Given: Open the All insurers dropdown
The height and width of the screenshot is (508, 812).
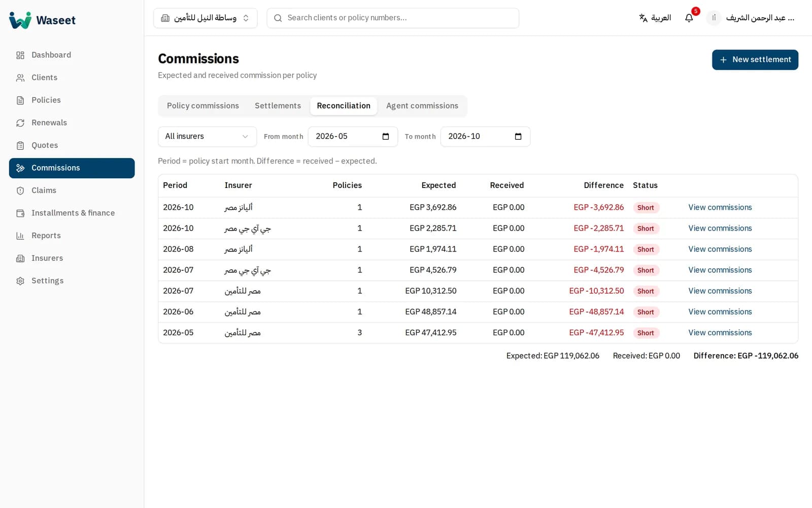Looking at the screenshot, I should [207, 136].
